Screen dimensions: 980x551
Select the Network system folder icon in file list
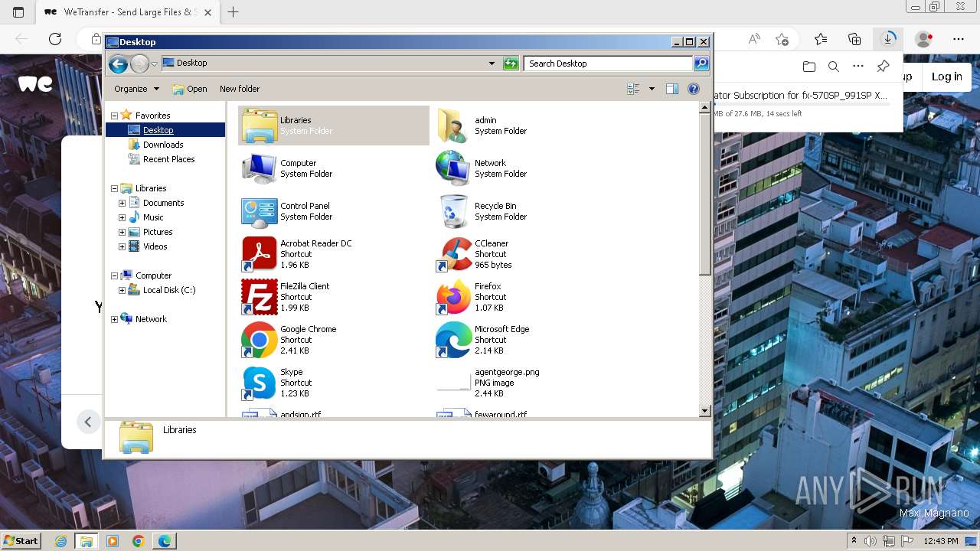click(453, 168)
